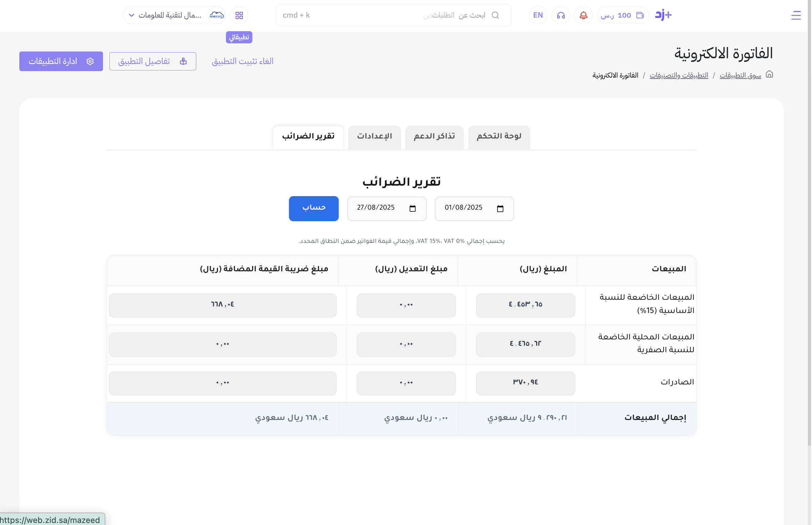
Task: Open سوق التطبيقات breadcrumb link
Action: point(740,75)
